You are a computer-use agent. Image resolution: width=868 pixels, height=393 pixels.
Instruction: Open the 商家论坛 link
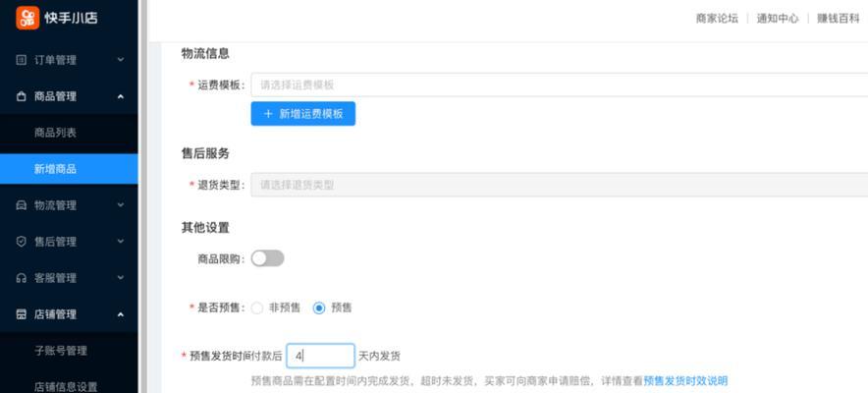coord(717,19)
